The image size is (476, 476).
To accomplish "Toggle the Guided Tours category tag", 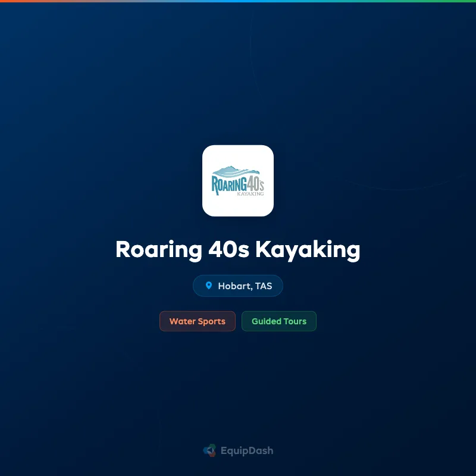I will [279, 321].
